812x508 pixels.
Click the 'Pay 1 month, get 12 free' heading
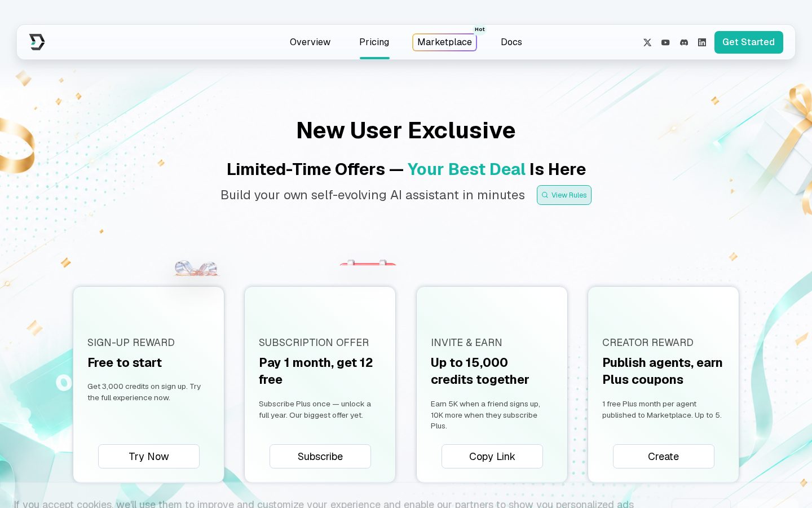tap(316, 371)
